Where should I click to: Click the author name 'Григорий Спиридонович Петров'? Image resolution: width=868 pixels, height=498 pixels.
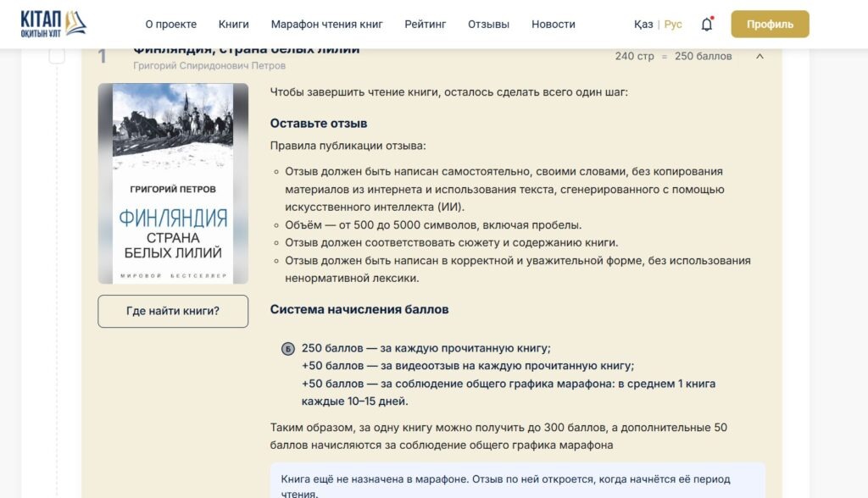point(209,65)
